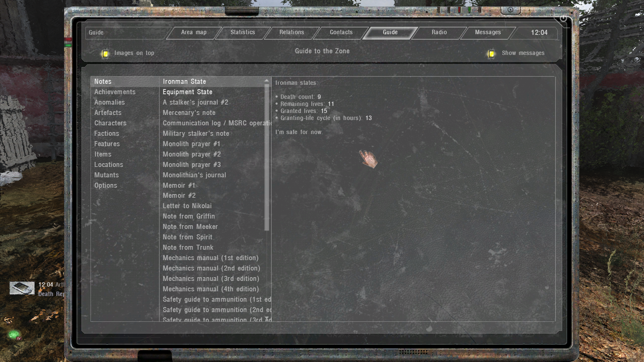The width and height of the screenshot is (644, 362).
Task: Click the 12:04 clock display
Action: coord(539,33)
